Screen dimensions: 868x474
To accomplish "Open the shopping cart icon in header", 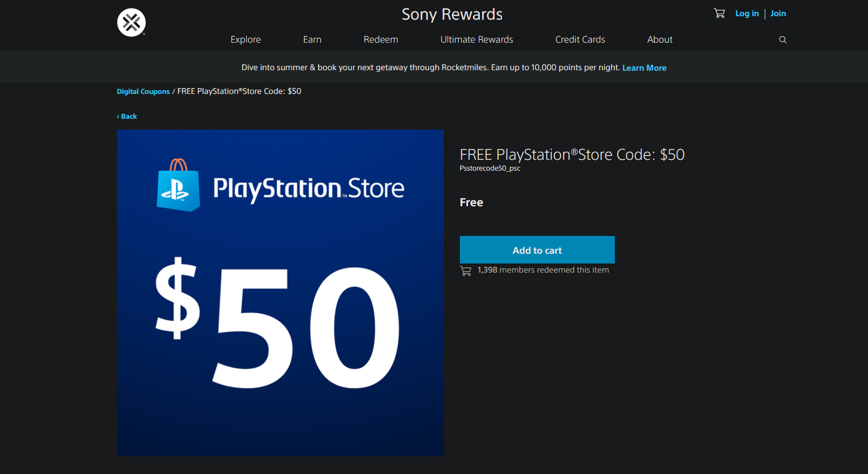I will pos(719,13).
